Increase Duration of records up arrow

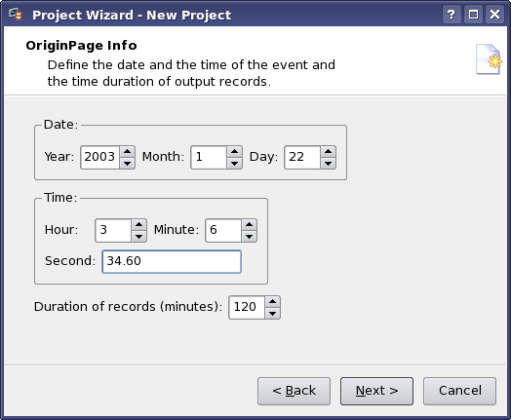coord(272,302)
